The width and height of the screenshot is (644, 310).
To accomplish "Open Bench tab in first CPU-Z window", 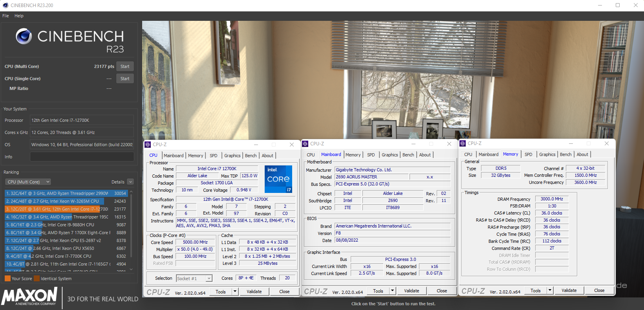I will tap(251, 156).
